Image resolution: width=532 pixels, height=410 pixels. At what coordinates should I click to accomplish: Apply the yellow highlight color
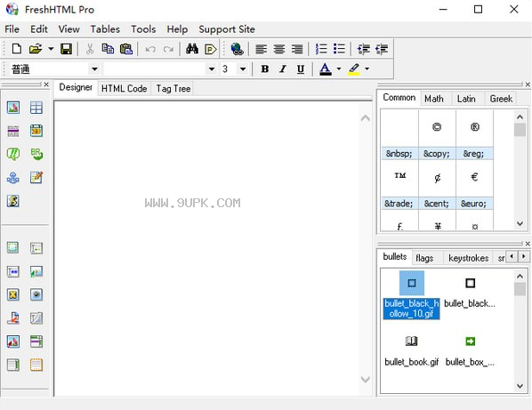(x=354, y=69)
